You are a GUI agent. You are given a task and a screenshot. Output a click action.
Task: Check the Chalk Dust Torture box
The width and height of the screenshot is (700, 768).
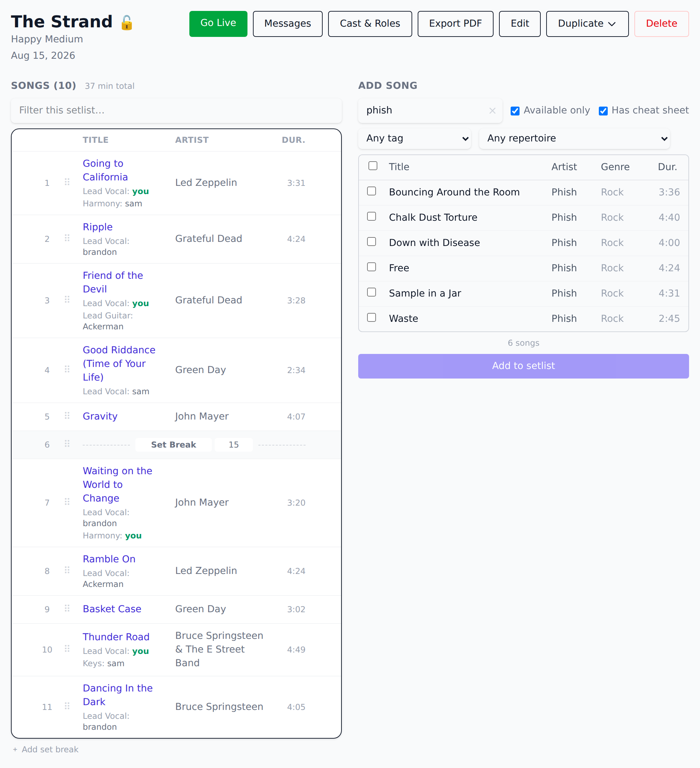pos(372,216)
